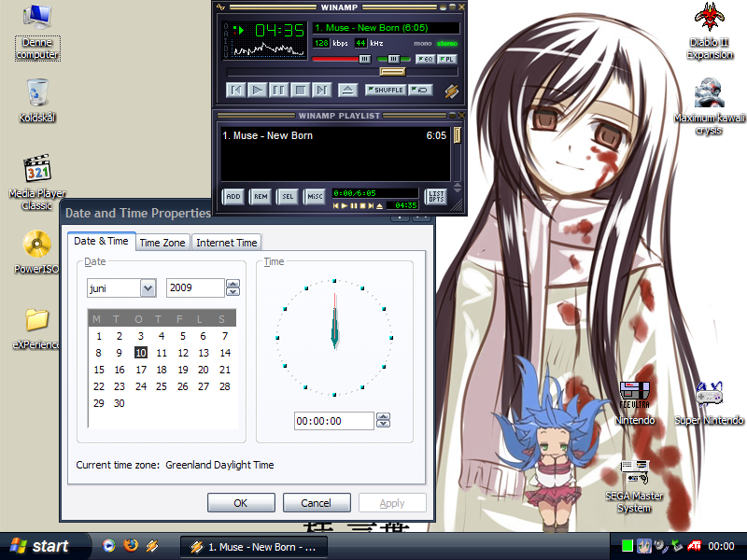The width and height of the screenshot is (747, 560).
Task: Open the Nintendo emulator desktop icon
Action: (635, 403)
